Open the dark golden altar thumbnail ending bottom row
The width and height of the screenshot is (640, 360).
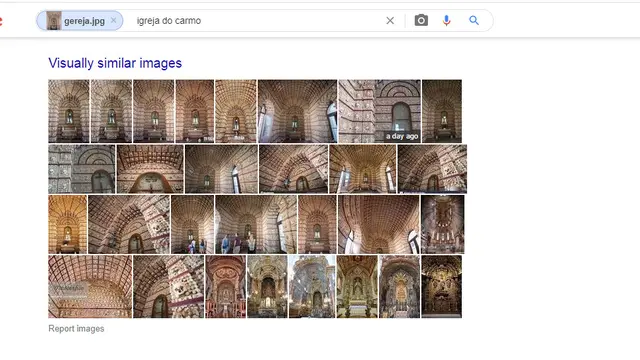click(442, 287)
